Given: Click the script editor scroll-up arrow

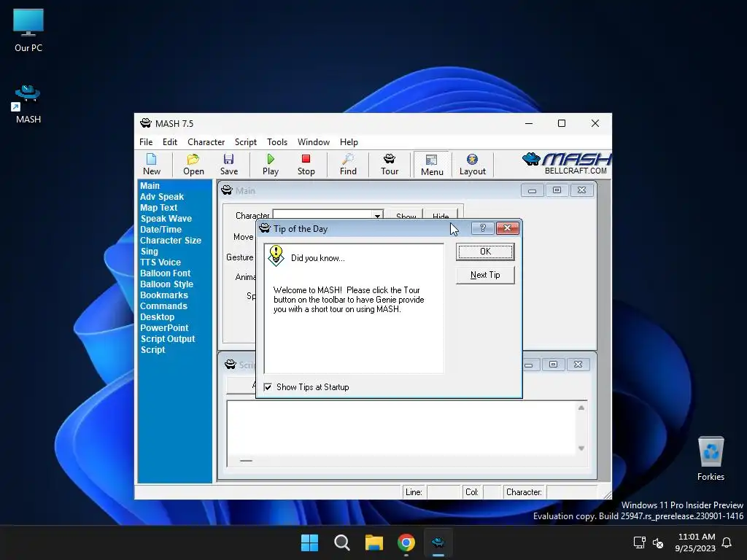Looking at the screenshot, I should [x=581, y=408].
